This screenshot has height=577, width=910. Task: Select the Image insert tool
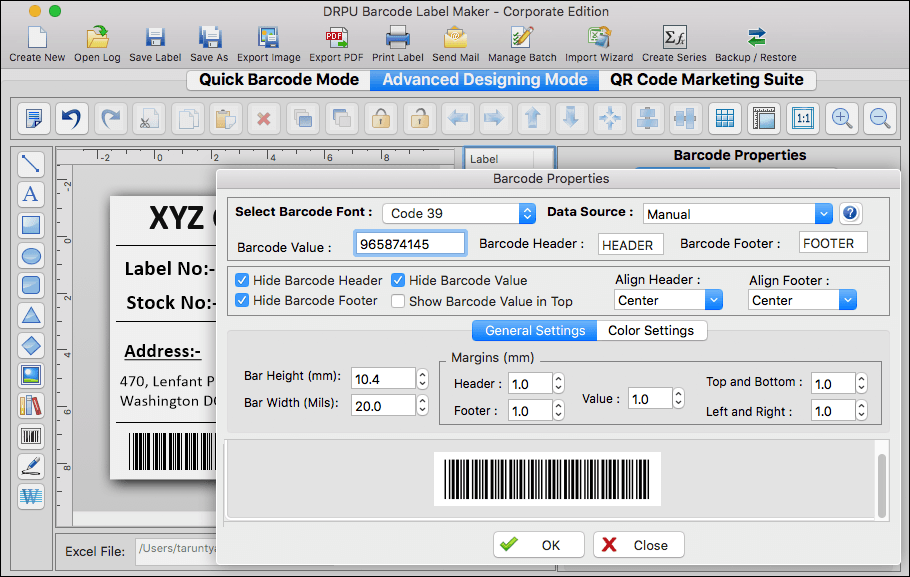[31, 376]
